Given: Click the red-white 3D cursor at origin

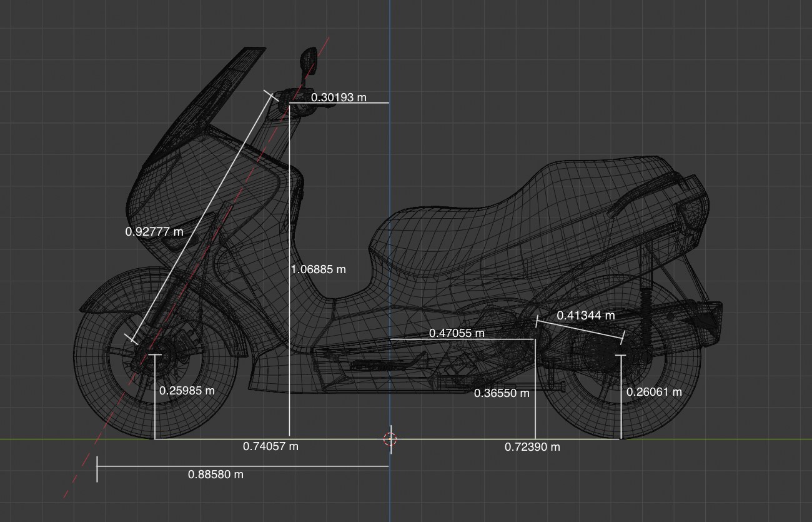Looking at the screenshot, I should [x=390, y=439].
